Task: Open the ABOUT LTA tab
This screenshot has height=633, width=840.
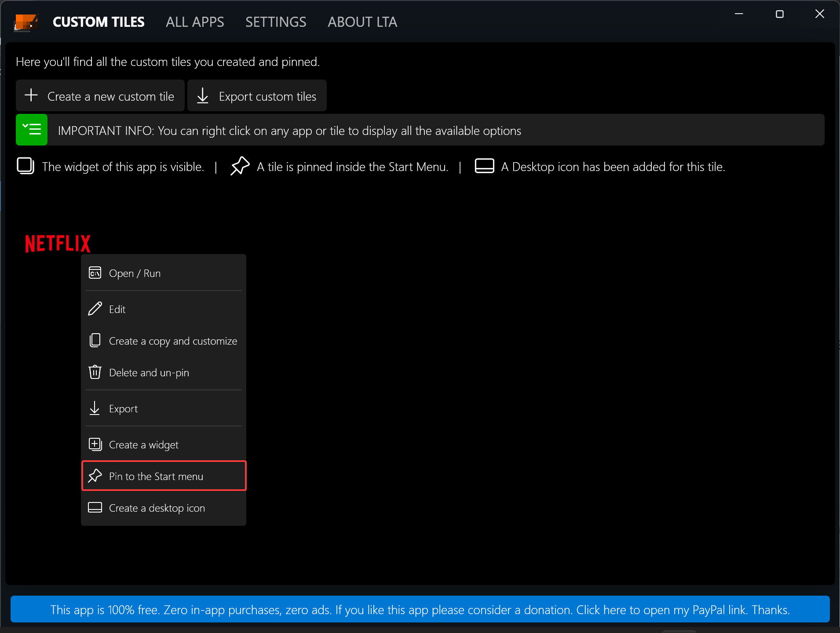Action: 362,22
